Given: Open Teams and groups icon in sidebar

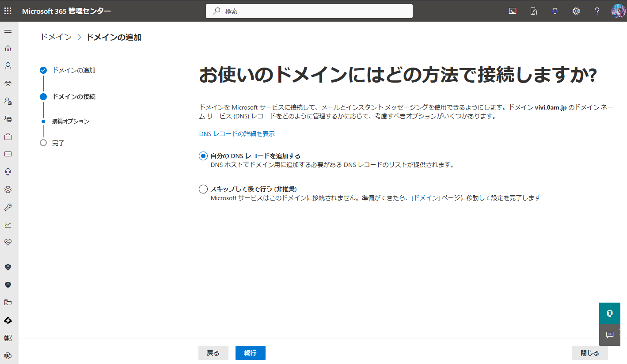Looking at the screenshot, I should 8,83.
